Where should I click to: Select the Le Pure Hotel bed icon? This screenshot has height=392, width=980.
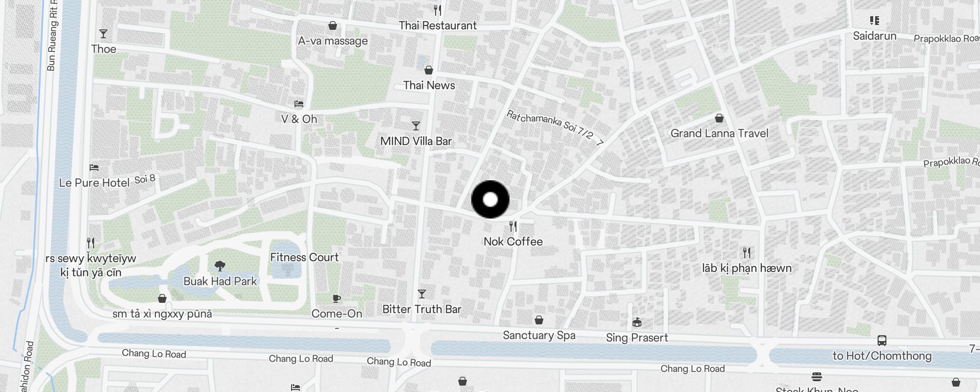pos(94,168)
